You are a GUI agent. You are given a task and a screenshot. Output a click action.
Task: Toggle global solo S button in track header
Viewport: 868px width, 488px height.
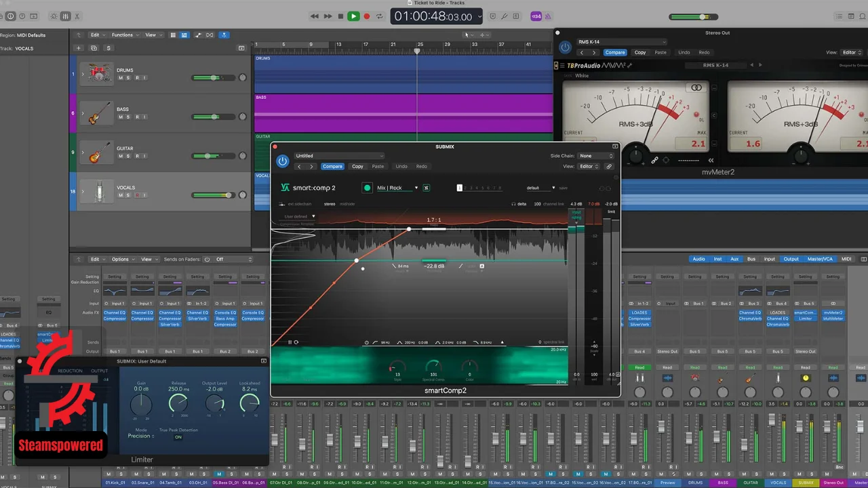click(108, 48)
